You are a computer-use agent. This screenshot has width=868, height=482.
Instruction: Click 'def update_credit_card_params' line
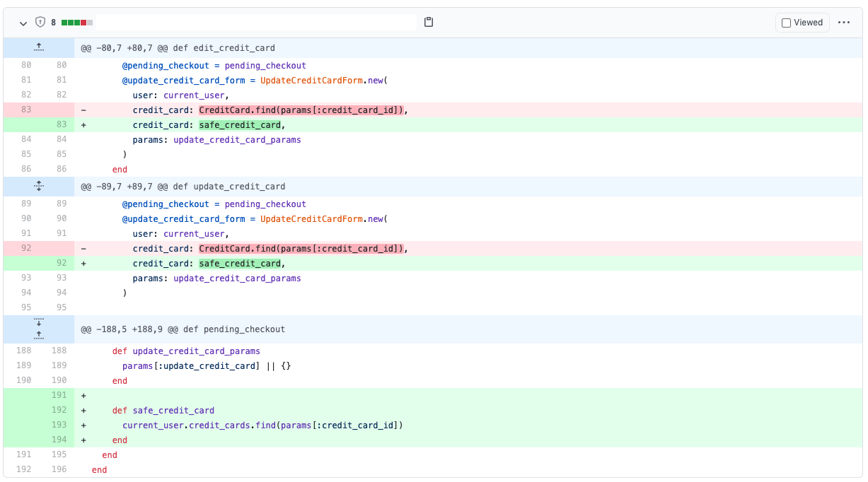coord(186,351)
